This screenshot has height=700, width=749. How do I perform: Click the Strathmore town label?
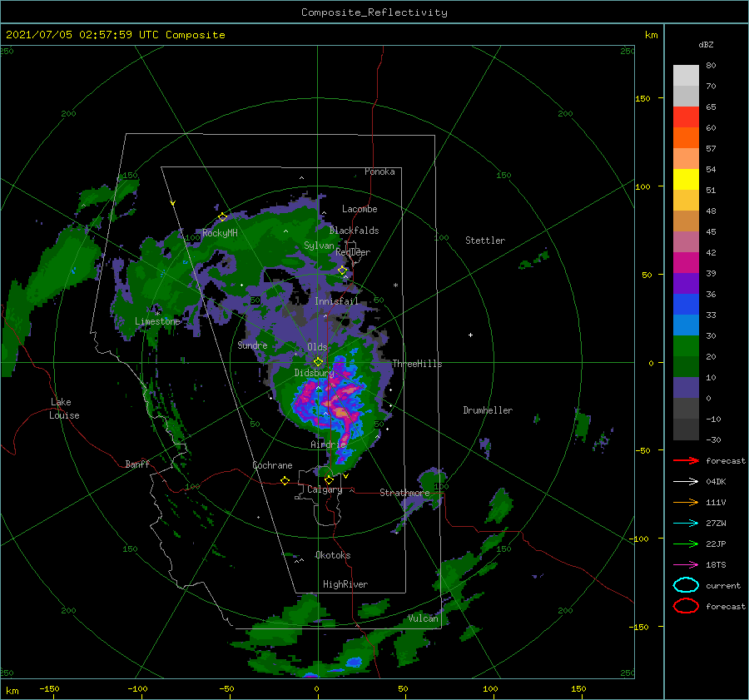(404, 493)
